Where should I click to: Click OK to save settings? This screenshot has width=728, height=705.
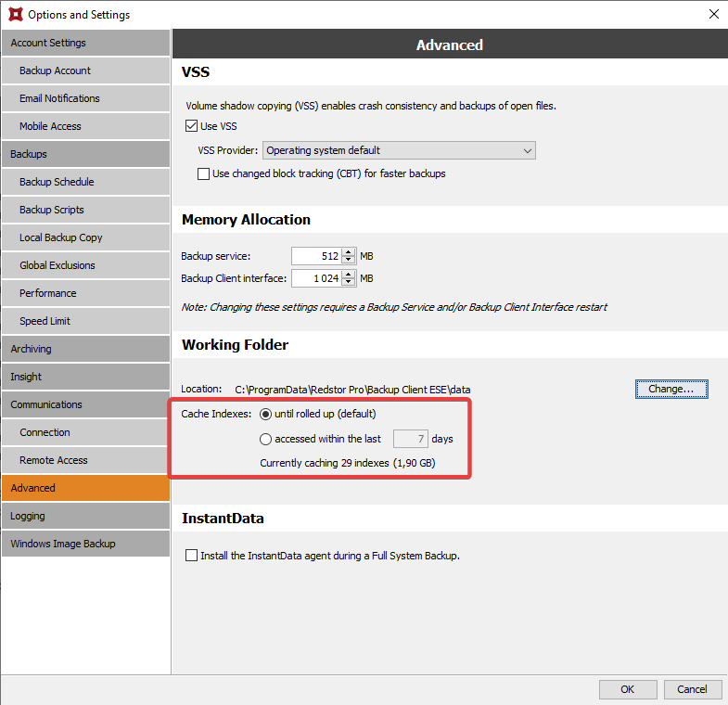click(x=628, y=689)
